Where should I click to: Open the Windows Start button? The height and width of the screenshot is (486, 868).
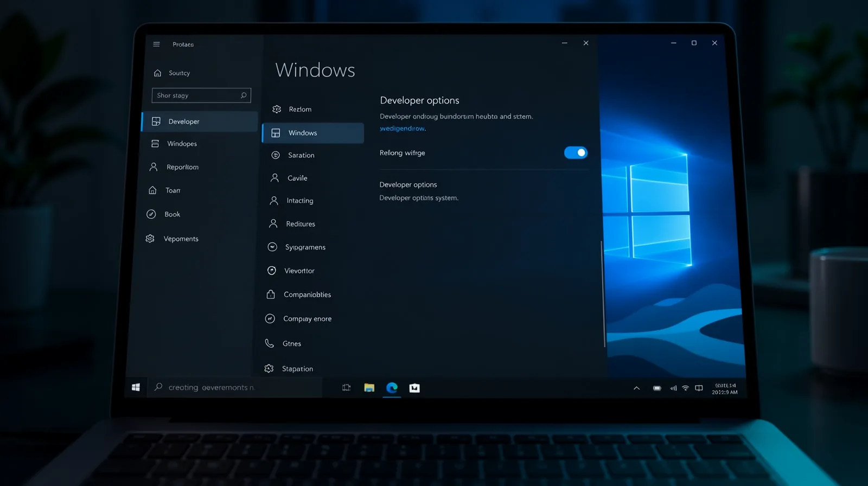pyautogui.click(x=136, y=387)
